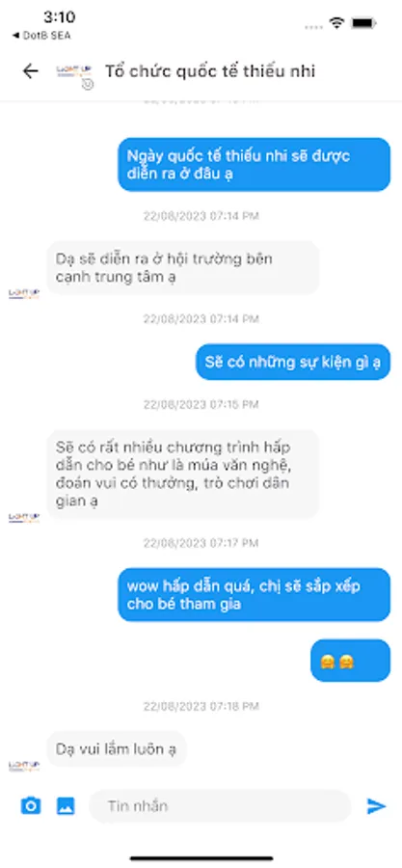
Task: Return to DotB SEA app
Action: (x=42, y=36)
